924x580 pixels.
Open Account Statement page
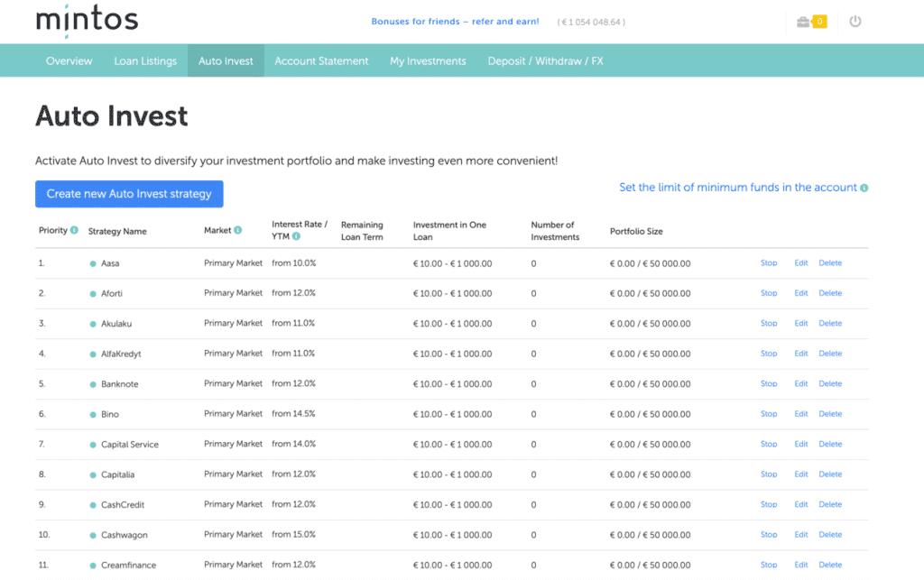coord(321,60)
